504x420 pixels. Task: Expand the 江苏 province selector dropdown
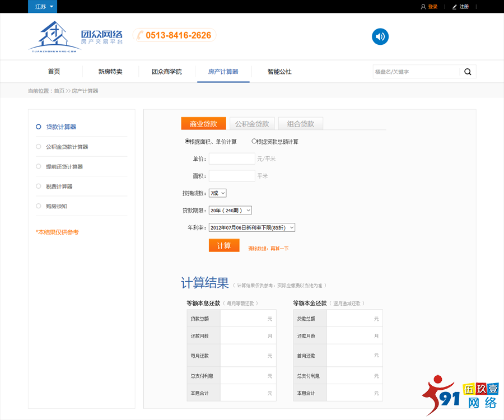(x=42, y=7)
